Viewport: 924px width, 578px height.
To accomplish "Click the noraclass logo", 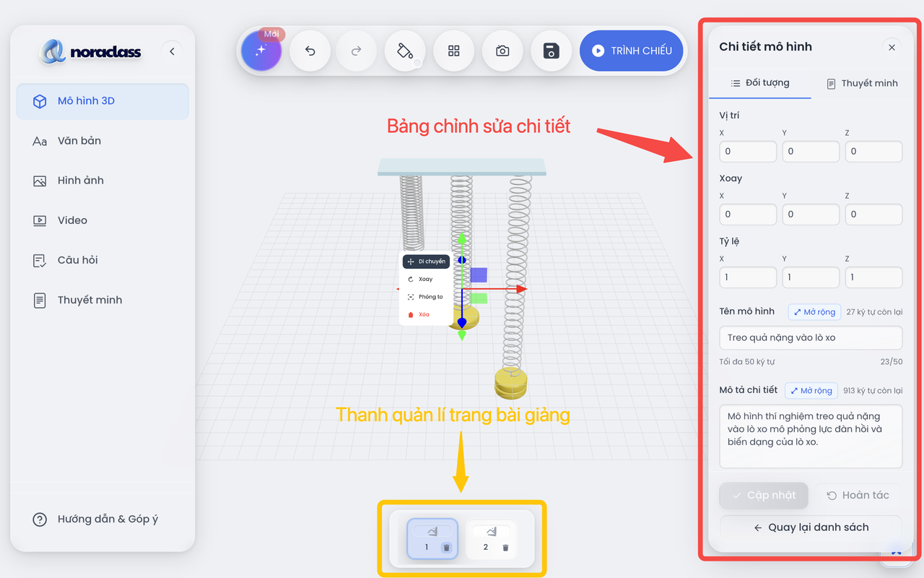I will (x=91, y=51).
